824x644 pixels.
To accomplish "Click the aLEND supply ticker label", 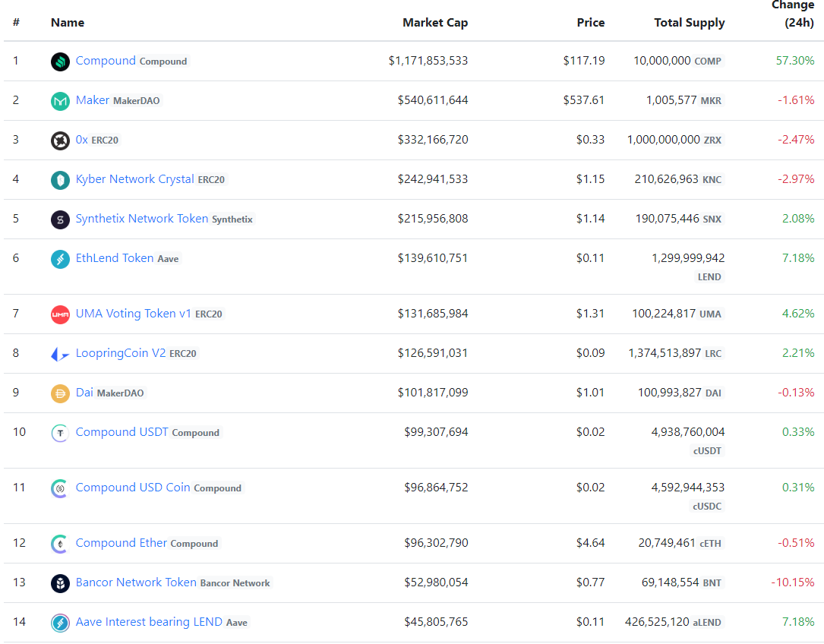I will [x=707, y=623].
